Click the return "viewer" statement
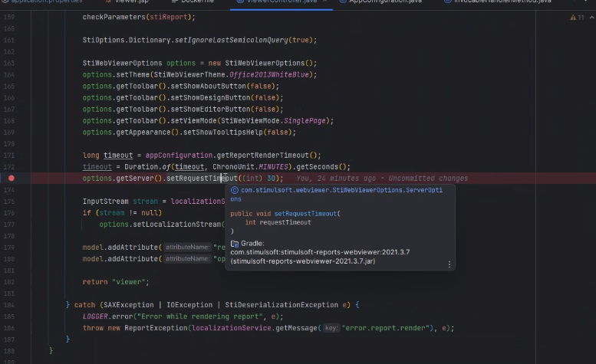 (116, 282)
